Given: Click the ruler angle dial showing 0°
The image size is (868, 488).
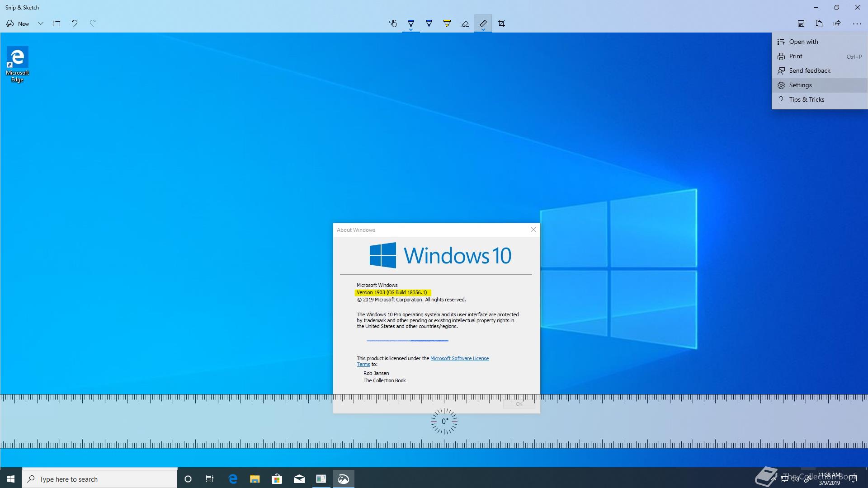Looking at the screenshot, I should pyautogui.click(x=444, y=421).
